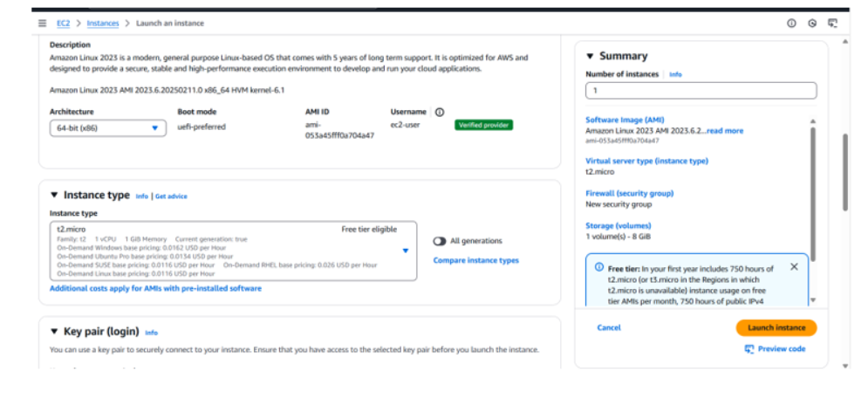Screen dimensions: 868x413
Task: Dismiss the Free tier notice with X
Action: click(x=794, y=266)
